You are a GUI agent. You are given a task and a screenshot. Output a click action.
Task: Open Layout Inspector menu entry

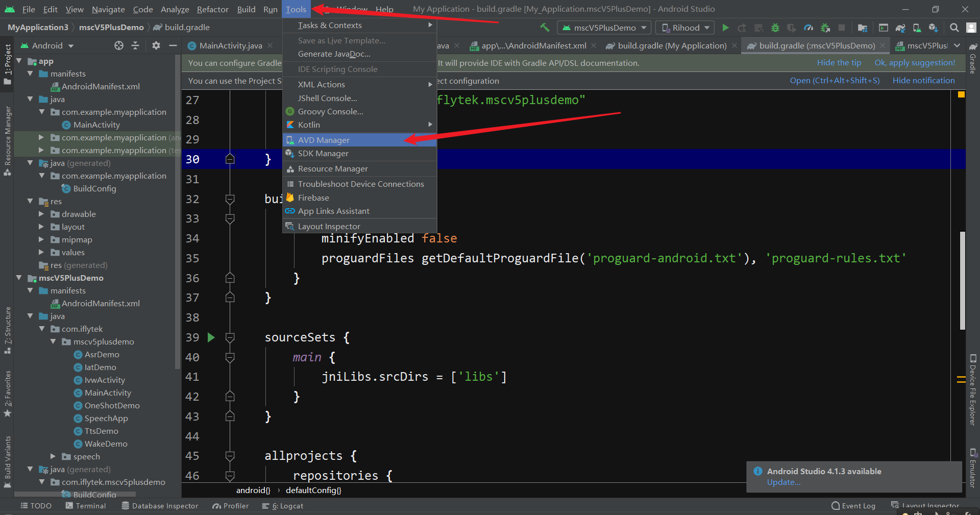click(x=360, y=226)
